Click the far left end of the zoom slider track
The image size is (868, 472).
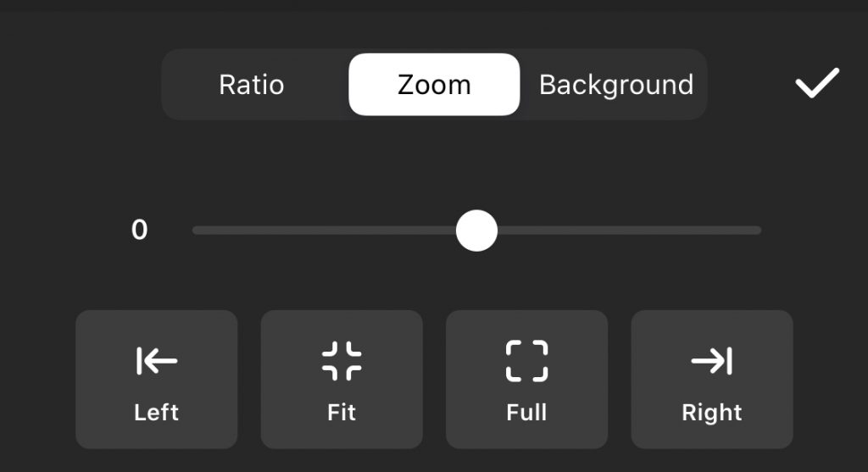tap(198, 230)
